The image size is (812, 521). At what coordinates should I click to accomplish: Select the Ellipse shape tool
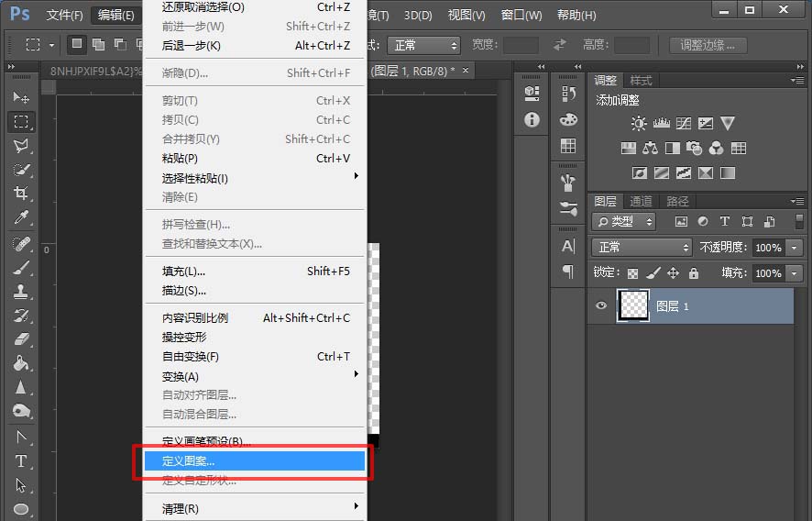[x=21, y=509]
